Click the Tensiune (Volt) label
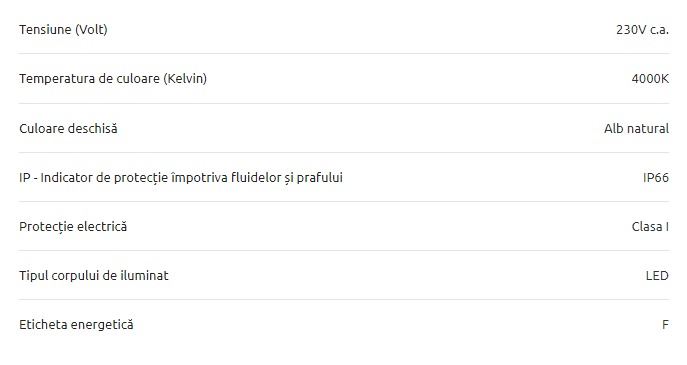Screen dimensions: 687x365 (63, 30)
